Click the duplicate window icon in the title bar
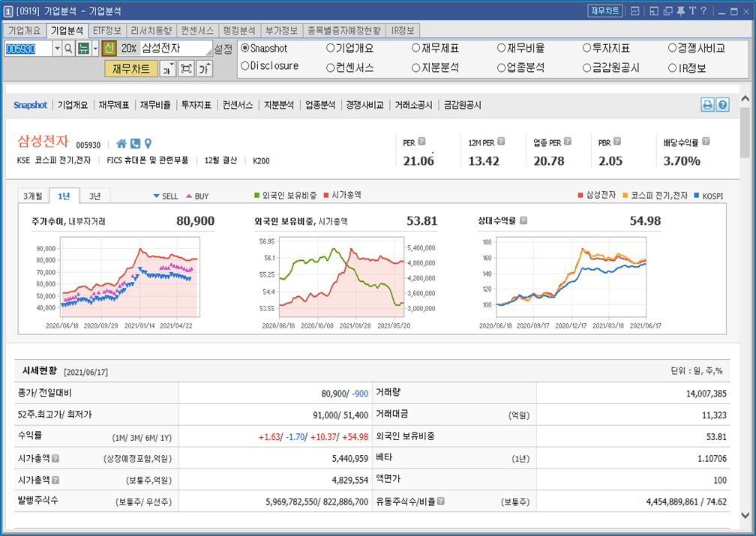The width and height of the screenshot is (756, 536). tap(667, 11)
